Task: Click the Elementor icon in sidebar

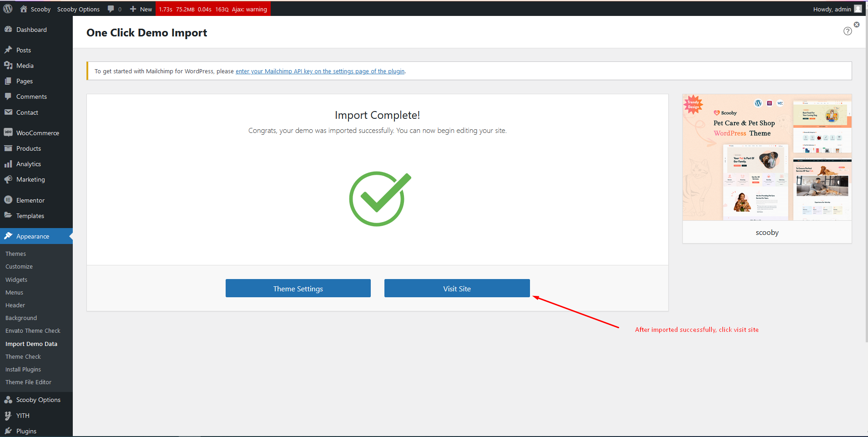Action: click(x=8, y=200)
